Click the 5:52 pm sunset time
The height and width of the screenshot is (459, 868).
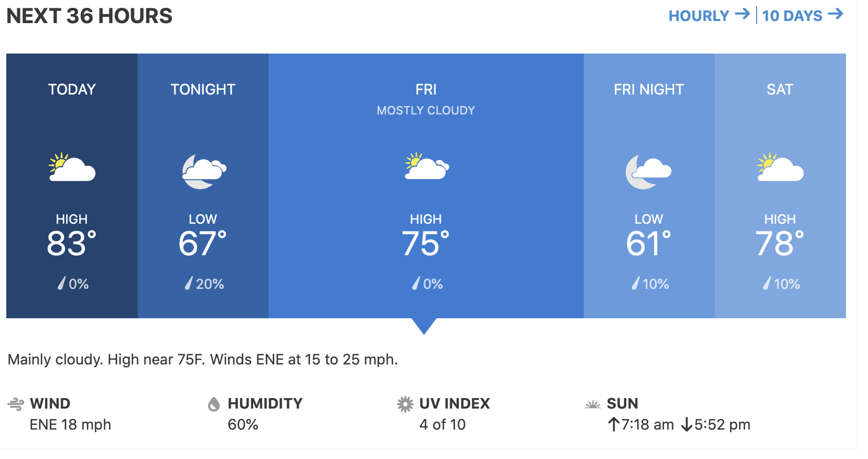click(722, 424)
